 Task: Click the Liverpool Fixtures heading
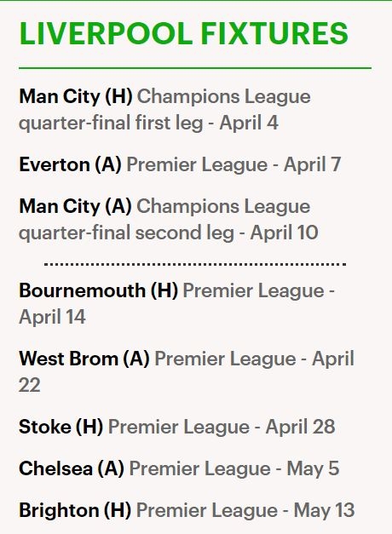point(183,33)
